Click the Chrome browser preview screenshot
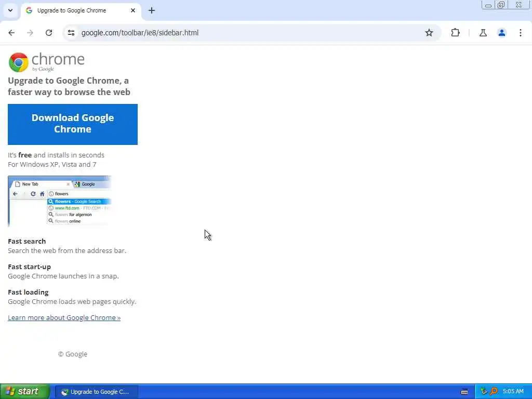This screenshot has width=532, height=399. coord(59,201)
